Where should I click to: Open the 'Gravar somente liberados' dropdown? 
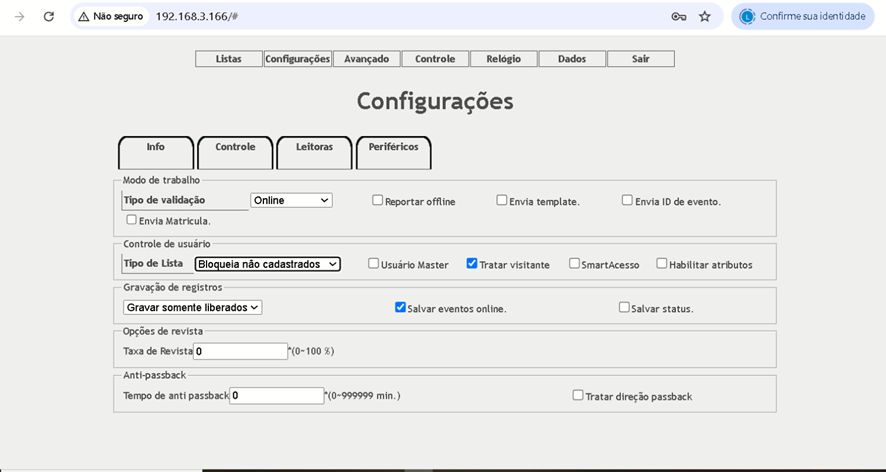[x=193, y=308]
